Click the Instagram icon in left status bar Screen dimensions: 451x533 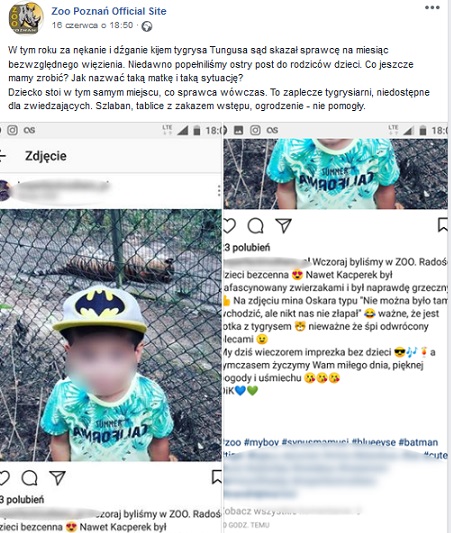[x=13, y=130]
